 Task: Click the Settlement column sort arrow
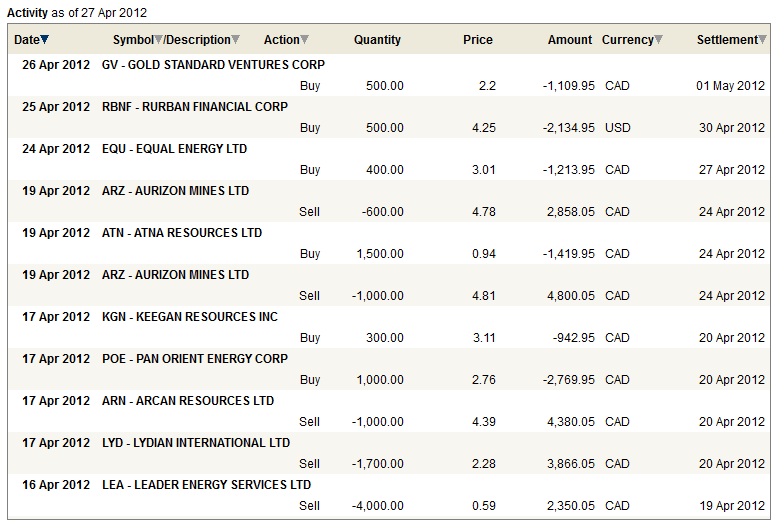point(762,40)
